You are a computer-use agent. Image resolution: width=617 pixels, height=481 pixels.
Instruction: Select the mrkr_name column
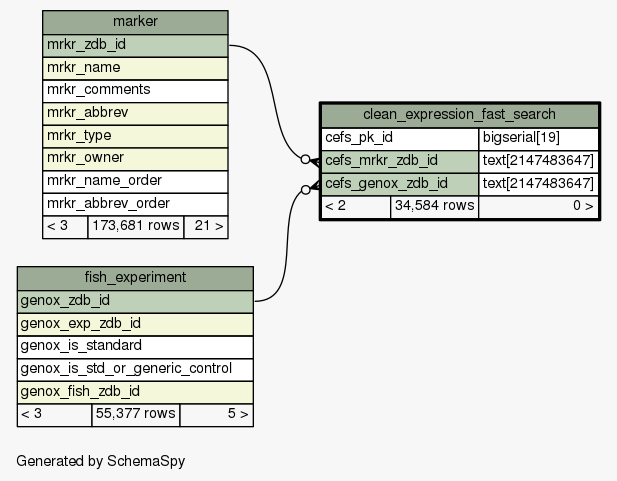point(135,68)
